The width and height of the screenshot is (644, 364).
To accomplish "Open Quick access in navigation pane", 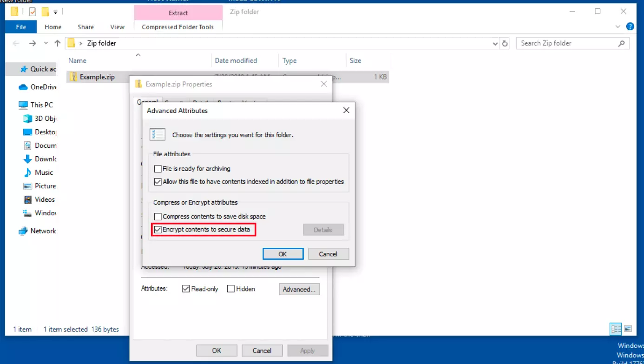I will (38, 69).
